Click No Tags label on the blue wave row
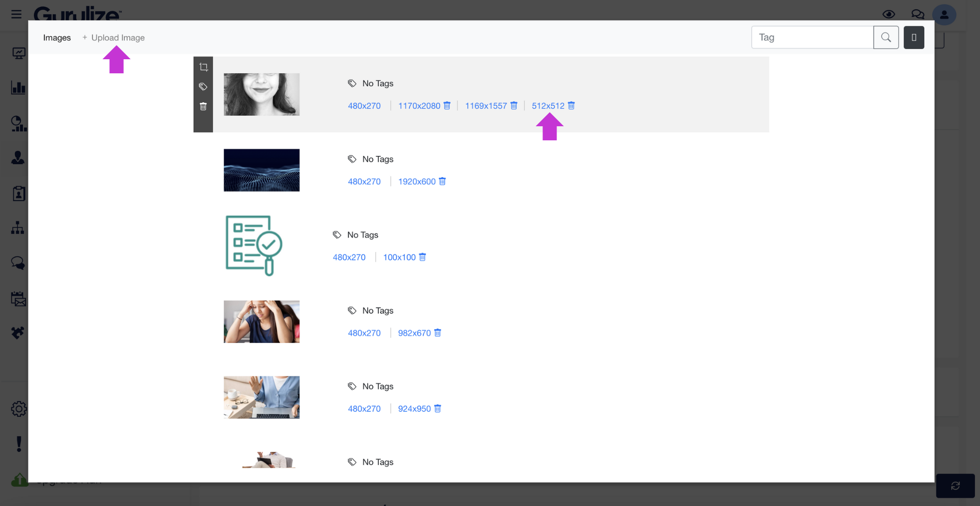Image resolution: width=980 pixels, height=506 pixels. point(378,159)
